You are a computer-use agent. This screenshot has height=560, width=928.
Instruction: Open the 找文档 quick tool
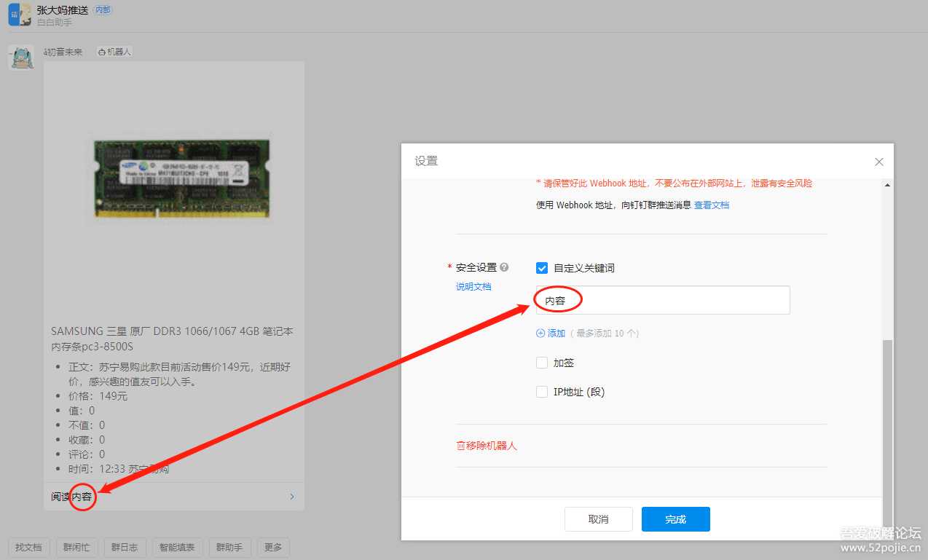28,548
